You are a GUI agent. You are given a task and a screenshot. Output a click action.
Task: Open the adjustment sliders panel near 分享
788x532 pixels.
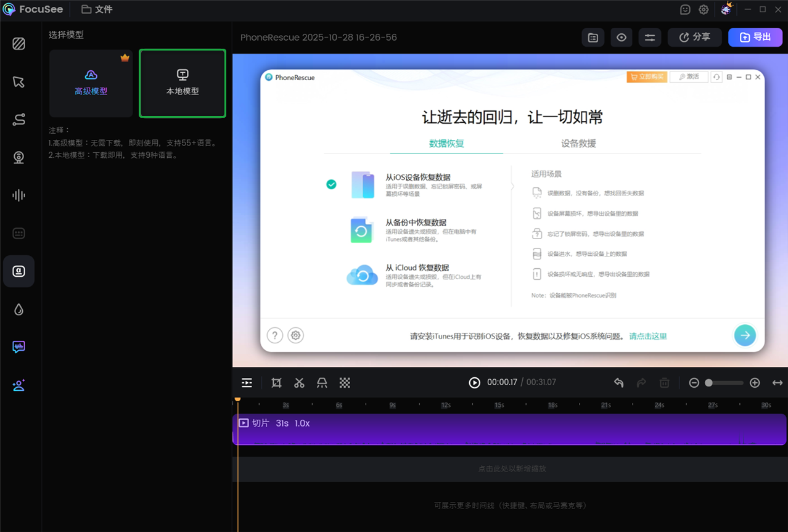[649, 37]
